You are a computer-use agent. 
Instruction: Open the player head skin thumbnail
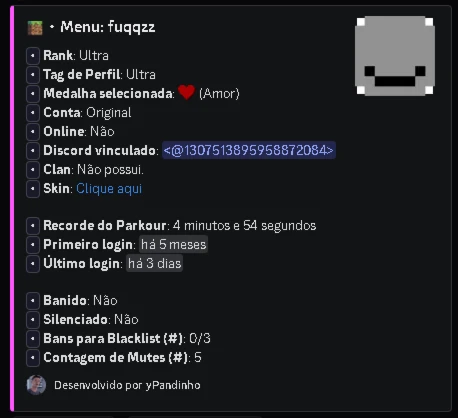point(395,56)
